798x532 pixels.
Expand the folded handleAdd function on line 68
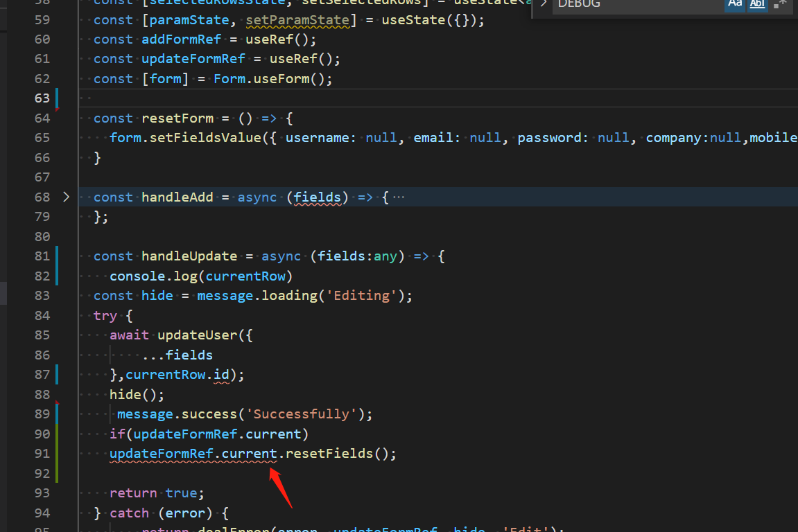[x=67, y=197]
